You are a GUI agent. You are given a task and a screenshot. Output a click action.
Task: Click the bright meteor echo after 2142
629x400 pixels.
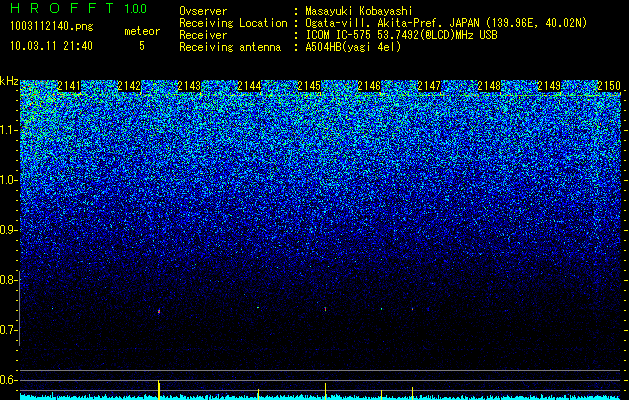pyautogui.click(x=159, y=311)
